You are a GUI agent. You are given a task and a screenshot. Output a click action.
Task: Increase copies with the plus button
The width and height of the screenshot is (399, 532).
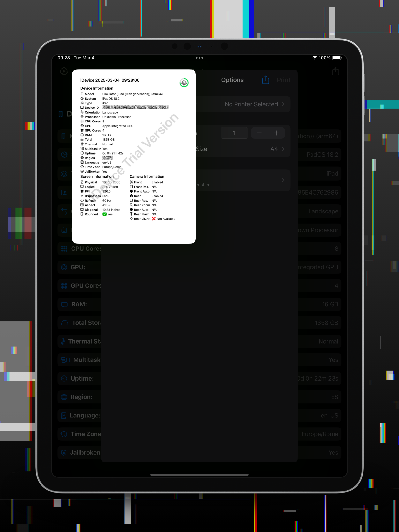276,133
